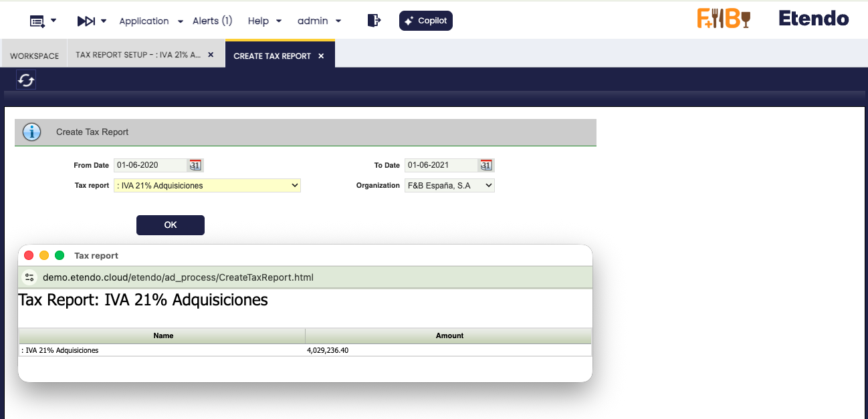Switch to Tax Report Setup tab
Image resolution: width=868 pixels, height=419 pixels.
[138, 55]
